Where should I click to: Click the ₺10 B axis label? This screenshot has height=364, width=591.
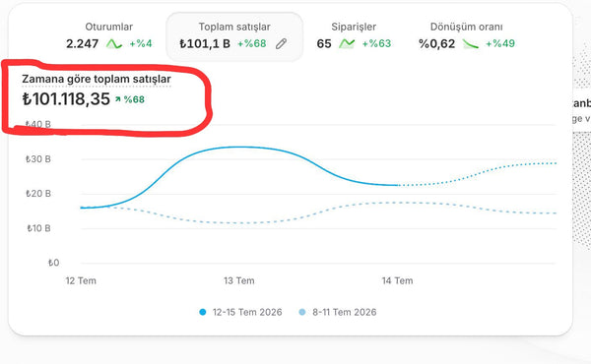pyautogui.click(x=38, y=228)
